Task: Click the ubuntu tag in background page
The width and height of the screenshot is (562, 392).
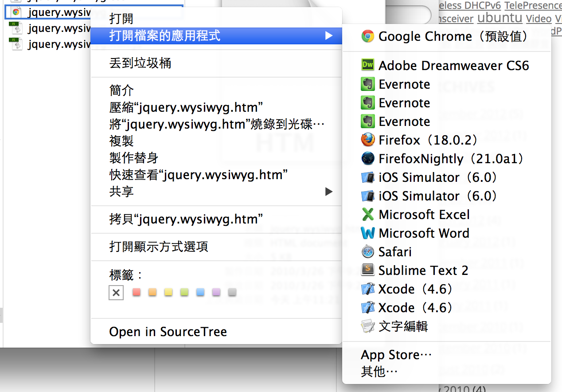Action: point(500,18)
